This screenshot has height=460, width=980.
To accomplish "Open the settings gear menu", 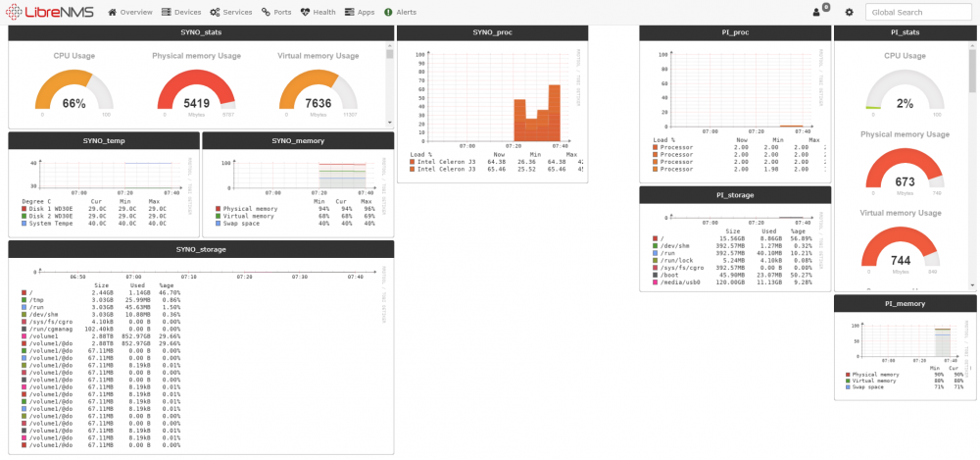I will pos(849,12).
